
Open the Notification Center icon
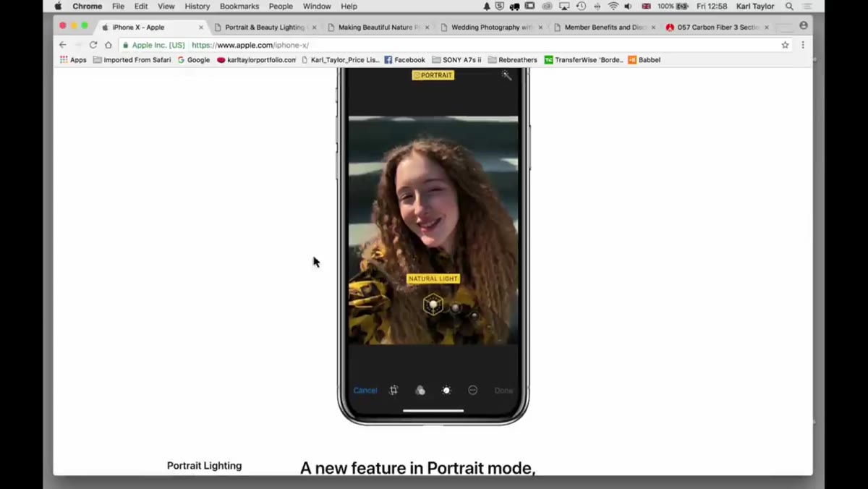[807, 7]
